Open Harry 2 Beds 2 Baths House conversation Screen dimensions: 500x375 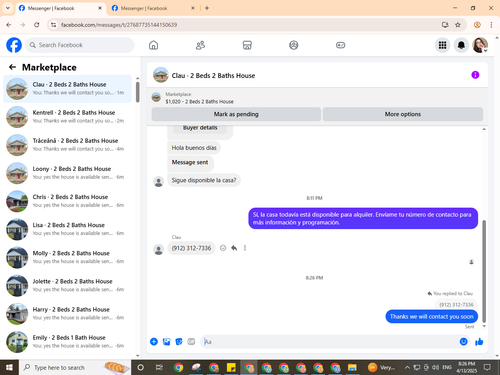click(x=67, y=314)
